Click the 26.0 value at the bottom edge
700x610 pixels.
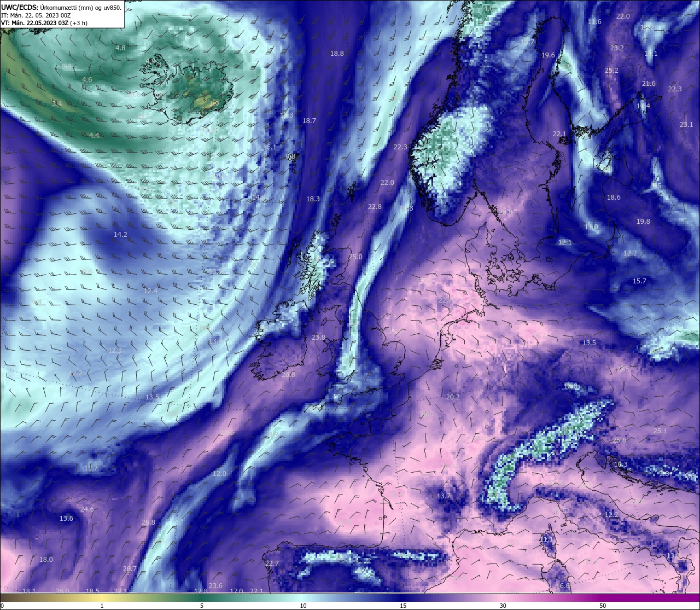[x=62, y=591]
